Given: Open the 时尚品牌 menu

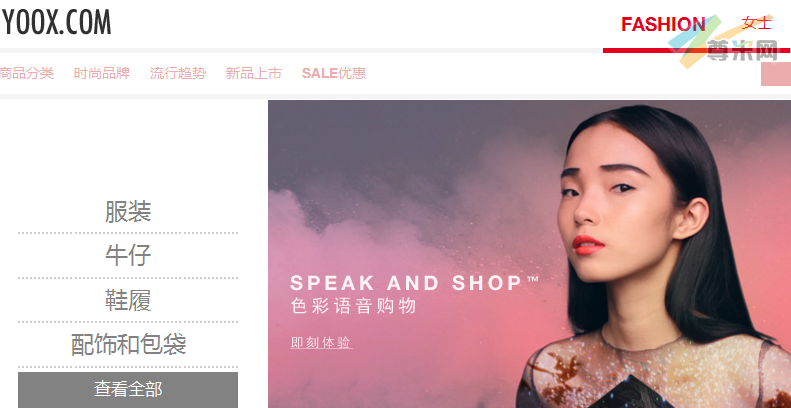Looking at the screenshot, I should pyautogui.click(x=102, y=74).
